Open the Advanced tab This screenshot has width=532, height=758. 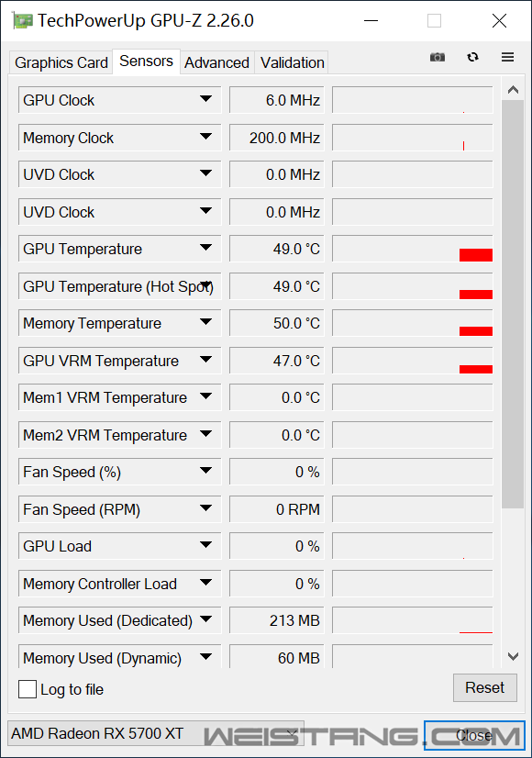[217, 62]
